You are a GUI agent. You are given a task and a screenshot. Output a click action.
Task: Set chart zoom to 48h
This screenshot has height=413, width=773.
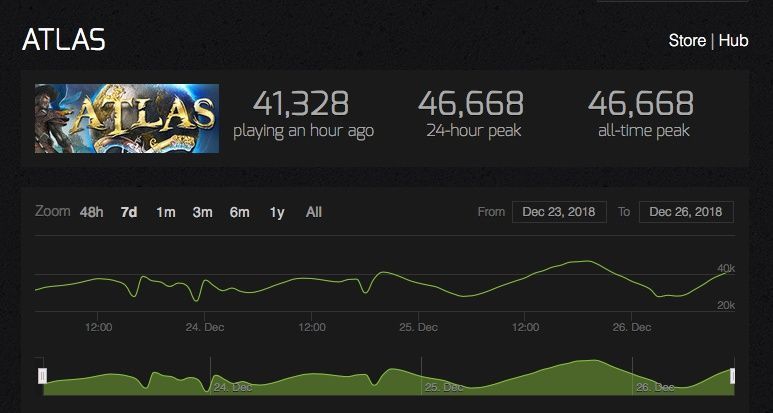pos(92,212)
